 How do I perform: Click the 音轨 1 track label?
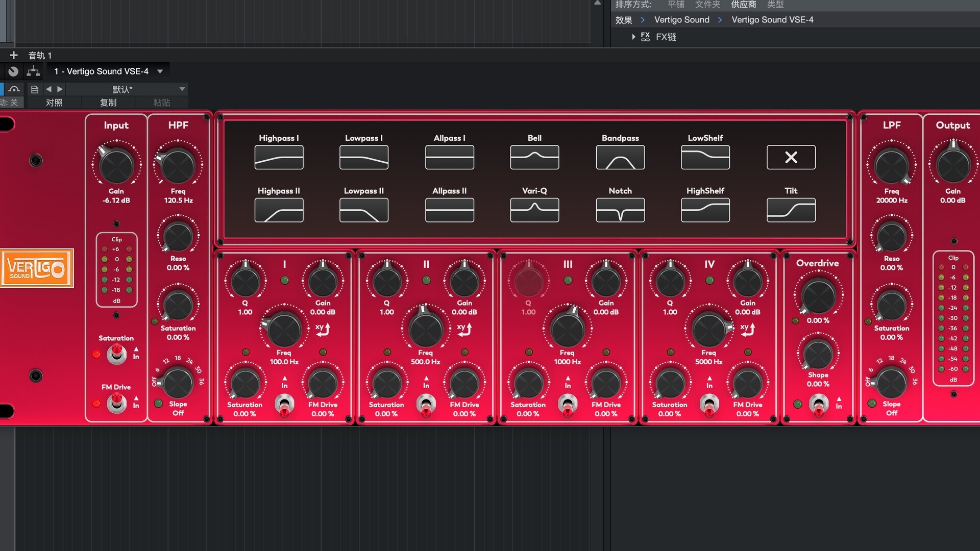point(40,55)
